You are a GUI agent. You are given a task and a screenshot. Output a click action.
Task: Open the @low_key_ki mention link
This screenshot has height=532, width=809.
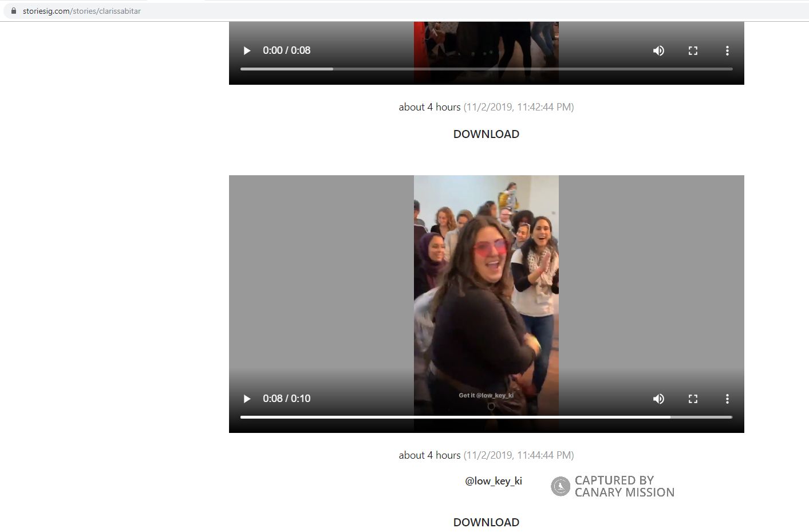coord(493,481)
